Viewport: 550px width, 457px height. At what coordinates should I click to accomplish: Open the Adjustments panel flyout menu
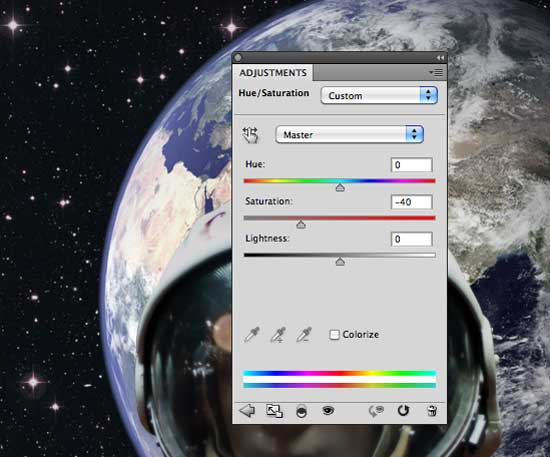pos(436,73)
